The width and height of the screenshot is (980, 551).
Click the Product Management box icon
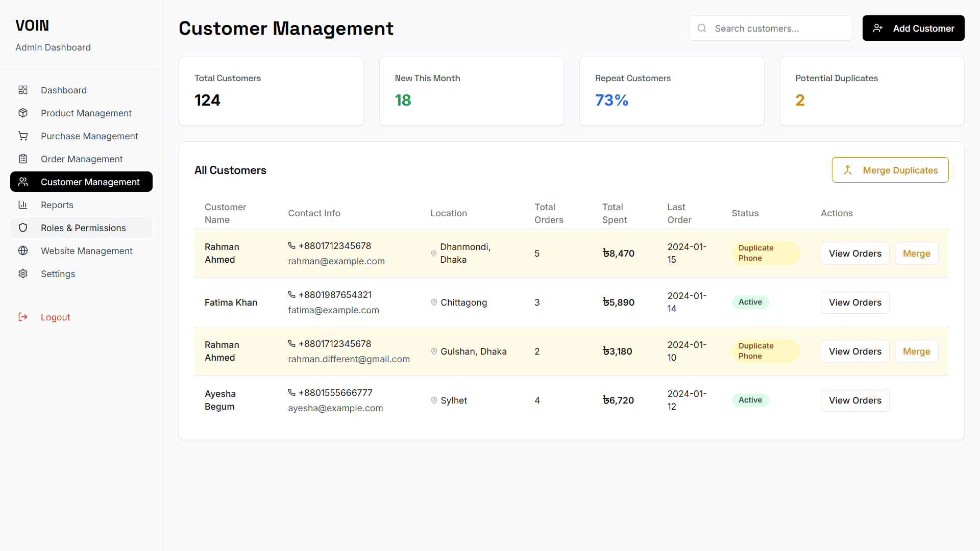click(x=23, y=113)
